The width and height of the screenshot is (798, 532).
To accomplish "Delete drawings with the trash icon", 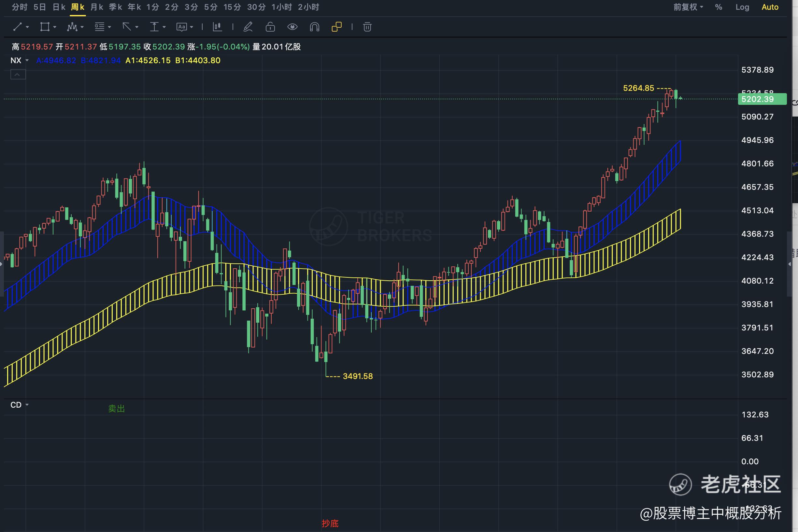I will 367,27.
